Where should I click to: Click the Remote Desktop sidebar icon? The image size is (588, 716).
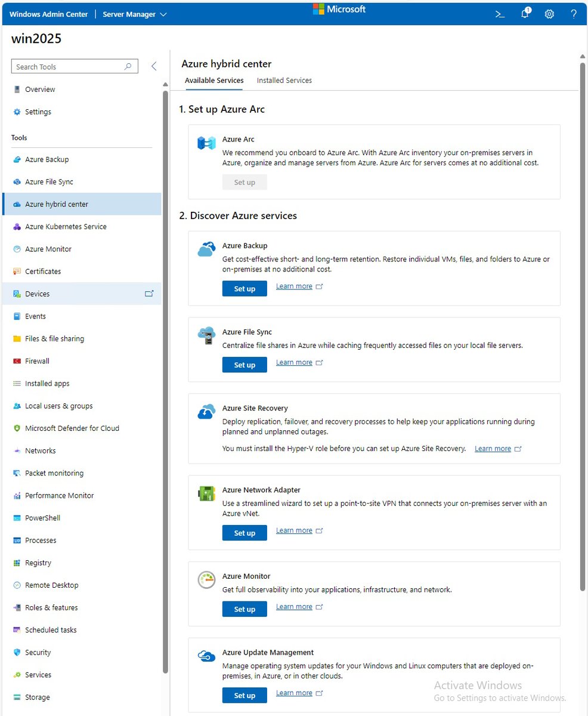(17, 585)
